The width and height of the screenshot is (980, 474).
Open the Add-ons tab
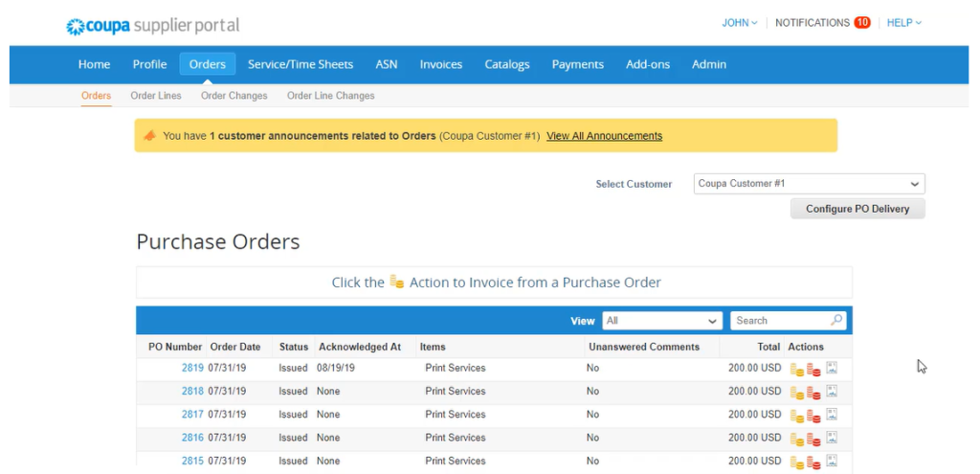648,64
